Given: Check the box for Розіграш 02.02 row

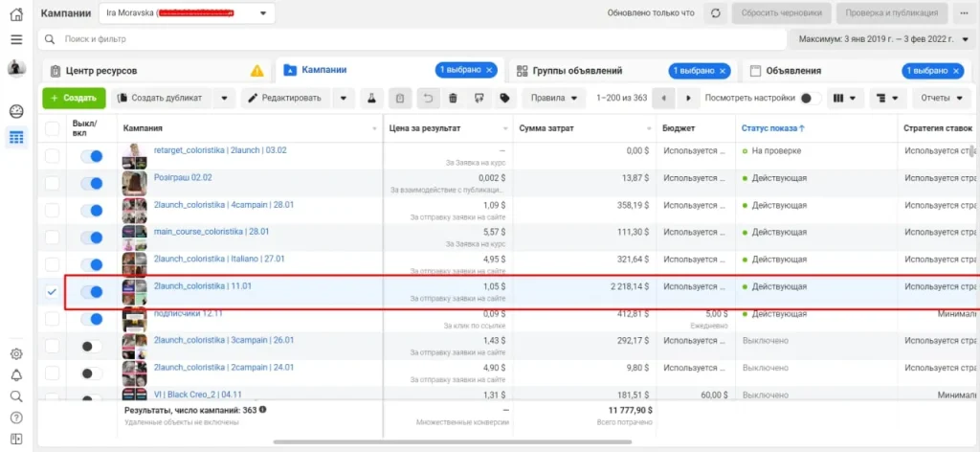Looking at the screenshot, I should pyautogui.click(x=52, y=184).
